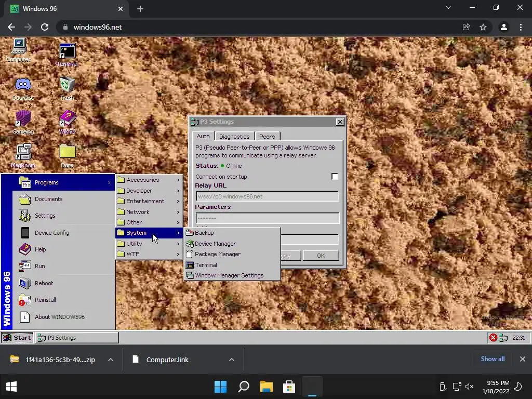Image resolution: width=532 pixels, height=399 pixels.
Task: Open Device Config in Start menu
Action: coord(64,233)
